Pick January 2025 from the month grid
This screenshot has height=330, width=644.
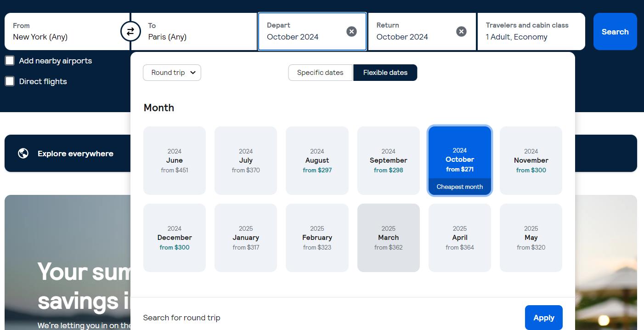point(245,237)
